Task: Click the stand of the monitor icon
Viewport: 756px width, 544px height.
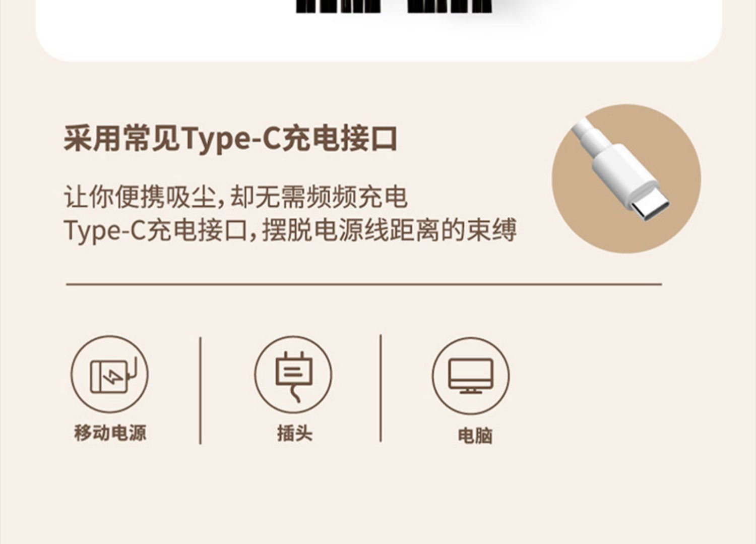Action: coord(471,391)
